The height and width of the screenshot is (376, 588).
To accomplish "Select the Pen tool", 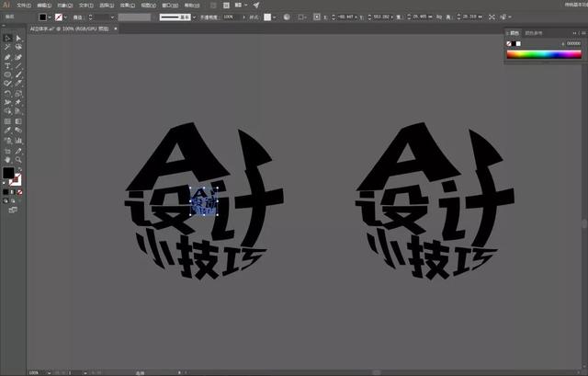I will click(x=7, y=57).
